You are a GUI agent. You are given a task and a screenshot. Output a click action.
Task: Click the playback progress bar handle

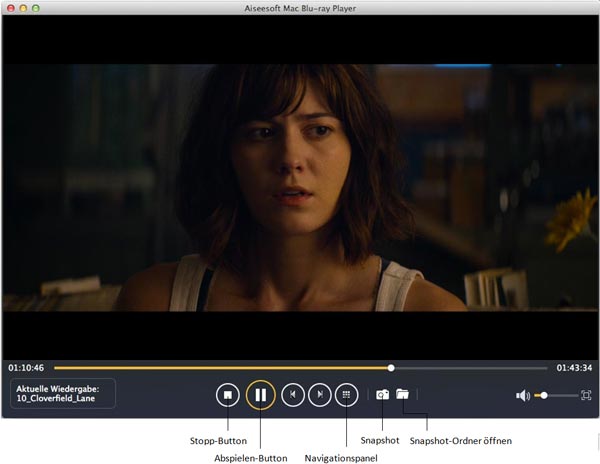click(391, 368)
